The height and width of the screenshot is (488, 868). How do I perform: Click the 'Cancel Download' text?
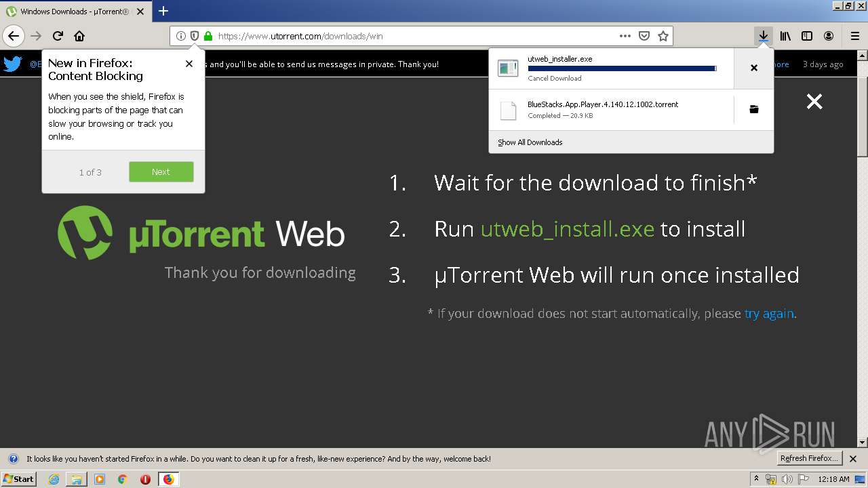coord(555,78)
